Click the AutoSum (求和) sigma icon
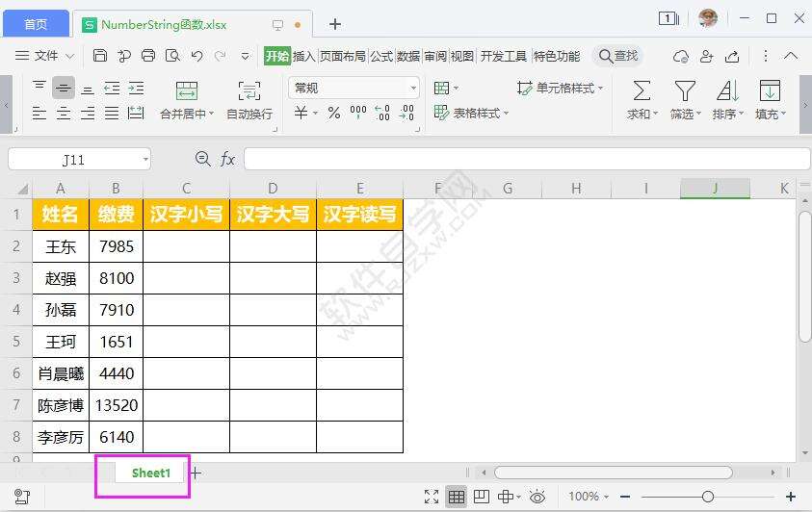Screen dimensions: 812x512 (641, 91)
